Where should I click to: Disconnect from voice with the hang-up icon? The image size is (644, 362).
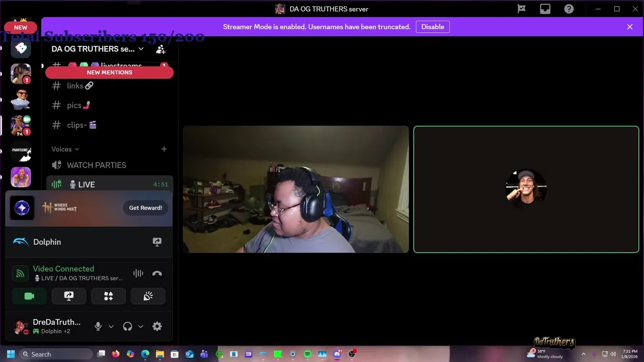[157, 274]
